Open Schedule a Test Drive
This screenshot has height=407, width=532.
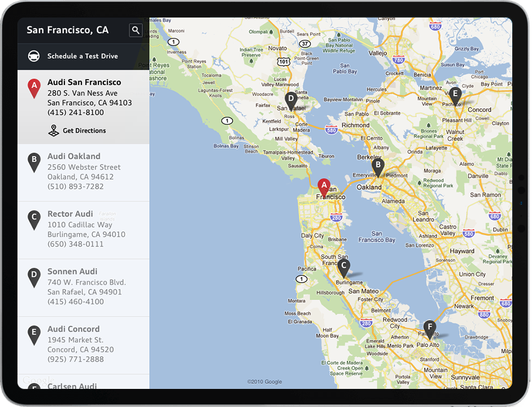coord(84,57)
